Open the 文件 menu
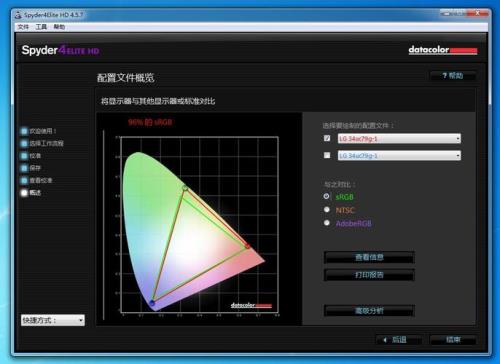 (x=23, y=27)
